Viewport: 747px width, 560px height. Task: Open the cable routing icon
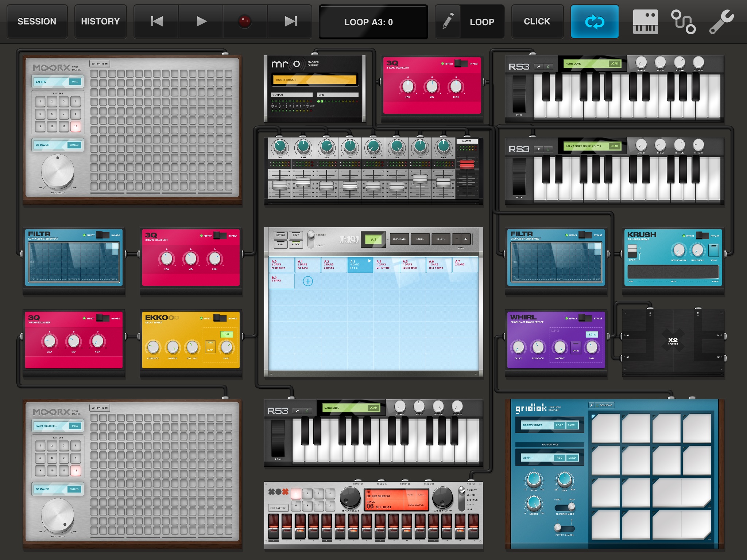point(683,22)
